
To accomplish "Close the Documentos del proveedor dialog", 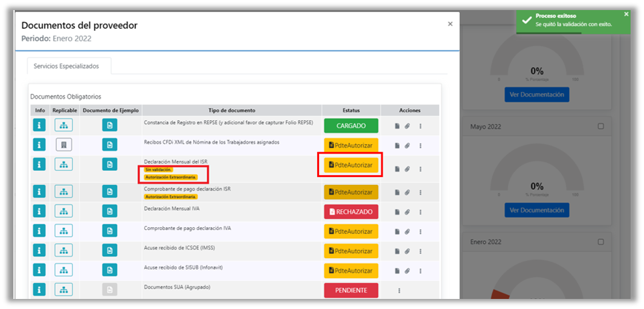I will (450, 24).
